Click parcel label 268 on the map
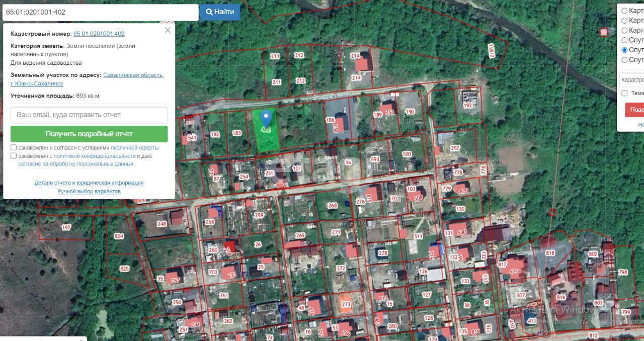The width and height of the screenshot is (644, 341). (x=333, y=206)
